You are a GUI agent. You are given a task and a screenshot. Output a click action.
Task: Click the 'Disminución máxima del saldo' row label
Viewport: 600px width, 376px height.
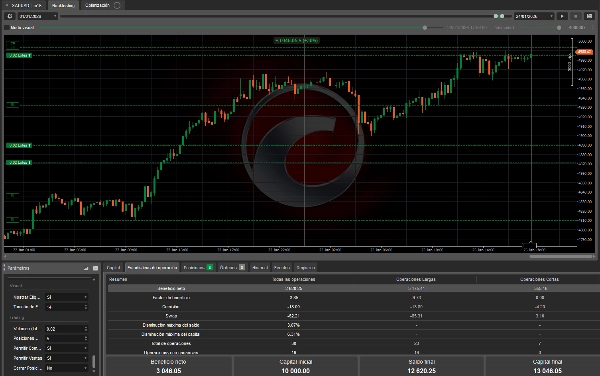click(x=171, y=325)
